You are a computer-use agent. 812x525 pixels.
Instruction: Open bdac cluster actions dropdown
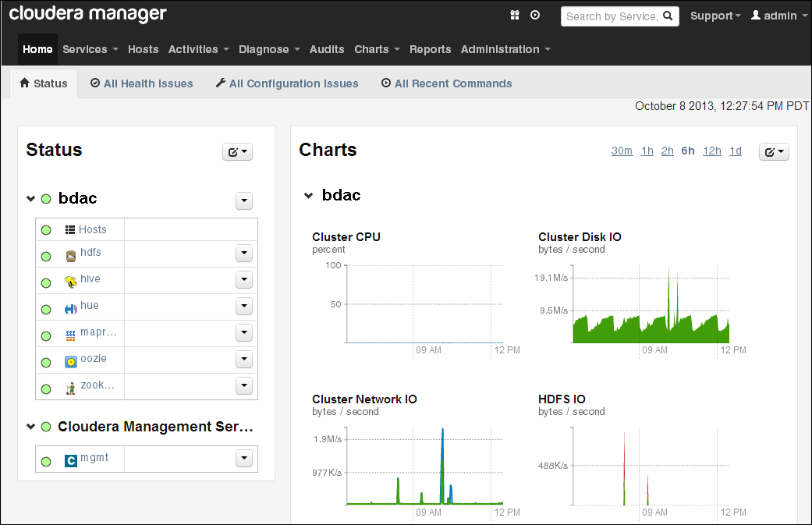(244, 200)
